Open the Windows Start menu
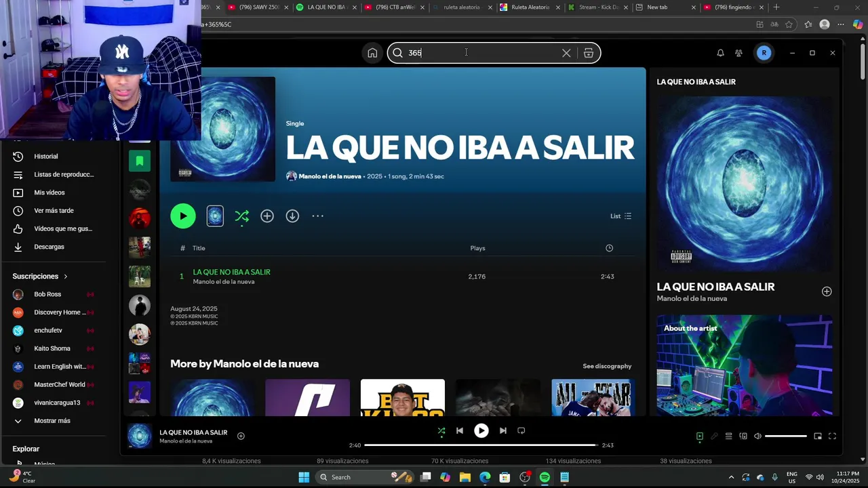 pos(304,477)
